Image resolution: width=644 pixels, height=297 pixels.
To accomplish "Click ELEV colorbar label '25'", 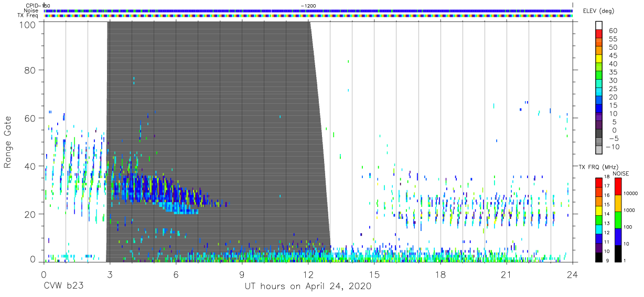I will pos(613,89).
